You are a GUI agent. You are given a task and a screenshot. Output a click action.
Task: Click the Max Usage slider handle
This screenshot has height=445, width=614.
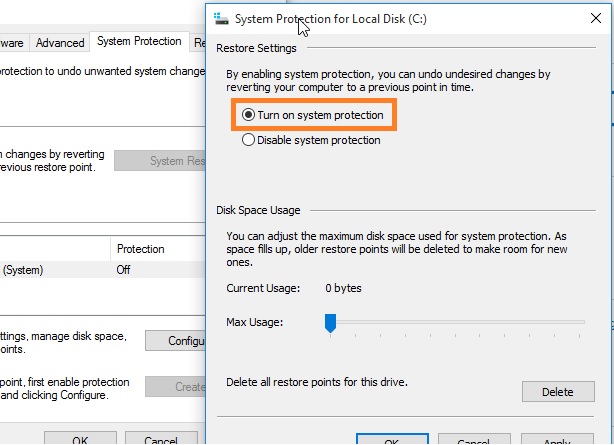point(330,323)
